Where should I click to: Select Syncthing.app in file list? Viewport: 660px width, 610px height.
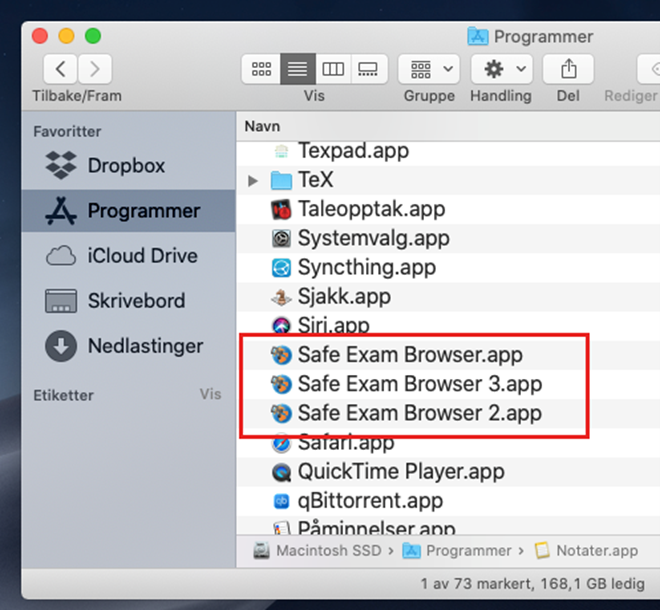point(366,268)
